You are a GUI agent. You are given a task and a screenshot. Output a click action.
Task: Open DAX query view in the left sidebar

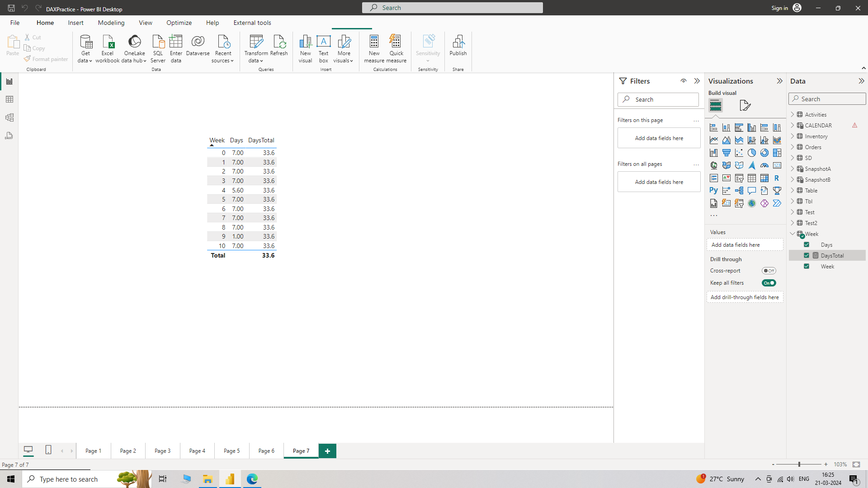[9, 136]
